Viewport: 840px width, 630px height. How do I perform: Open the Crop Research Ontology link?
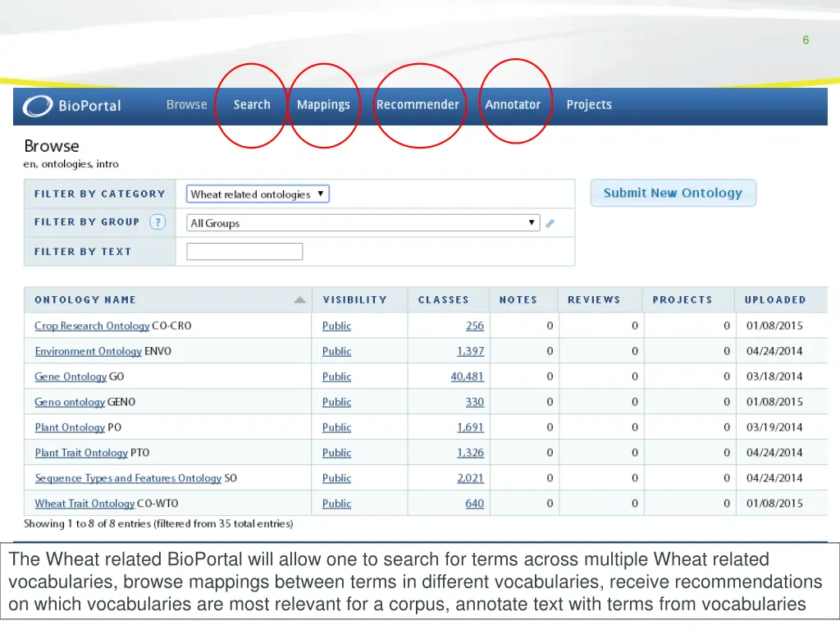tap(92, 326)
